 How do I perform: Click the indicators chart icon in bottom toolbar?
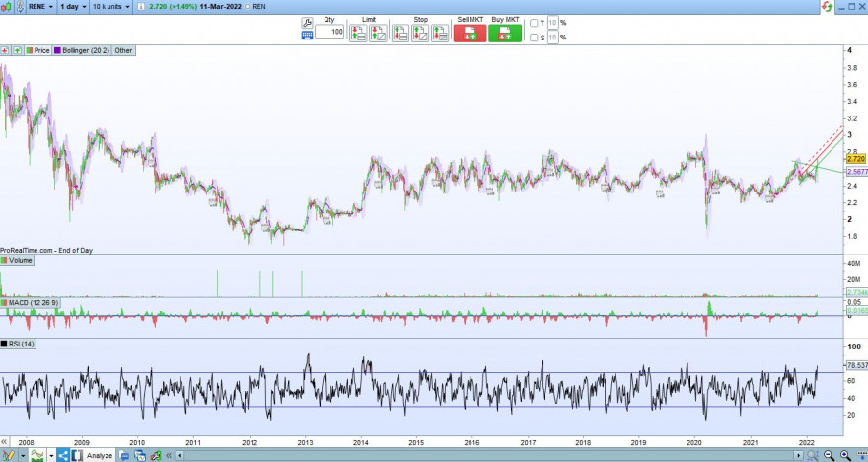(37, 455)
